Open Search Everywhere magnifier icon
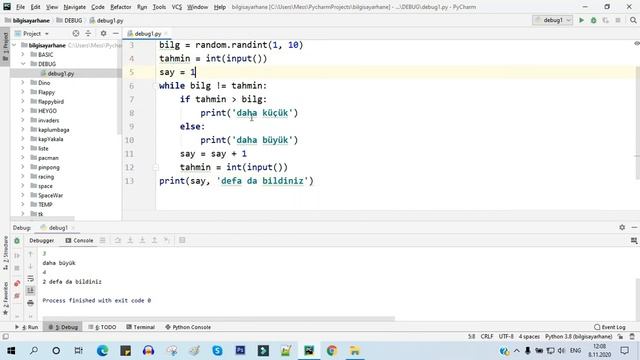 click(633, 20)
